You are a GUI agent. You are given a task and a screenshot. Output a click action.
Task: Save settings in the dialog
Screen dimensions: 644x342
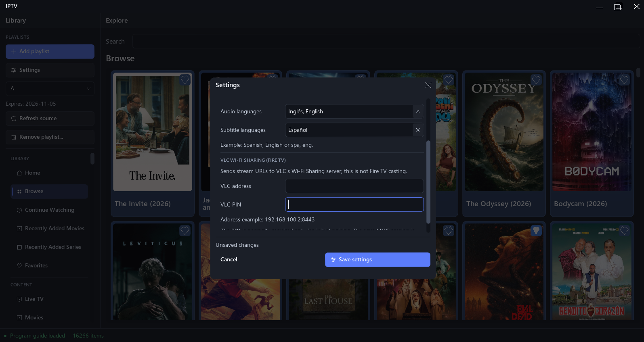[378, 259]
